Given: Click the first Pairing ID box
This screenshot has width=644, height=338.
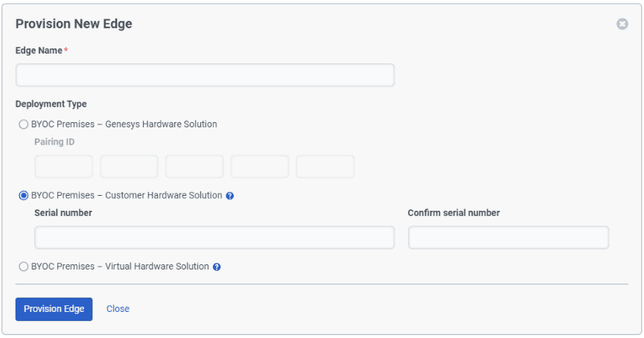Looking at the screenshot, I should pos(63,167).
